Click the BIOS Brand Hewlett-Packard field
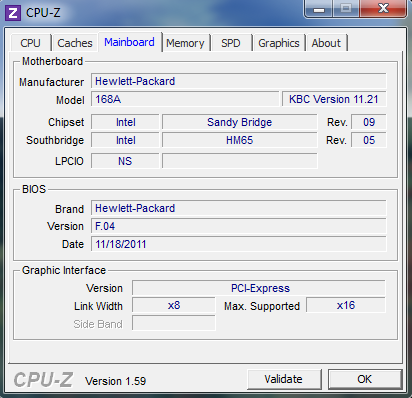The width and height of the screenshot is (412, 398). (239, 208)
